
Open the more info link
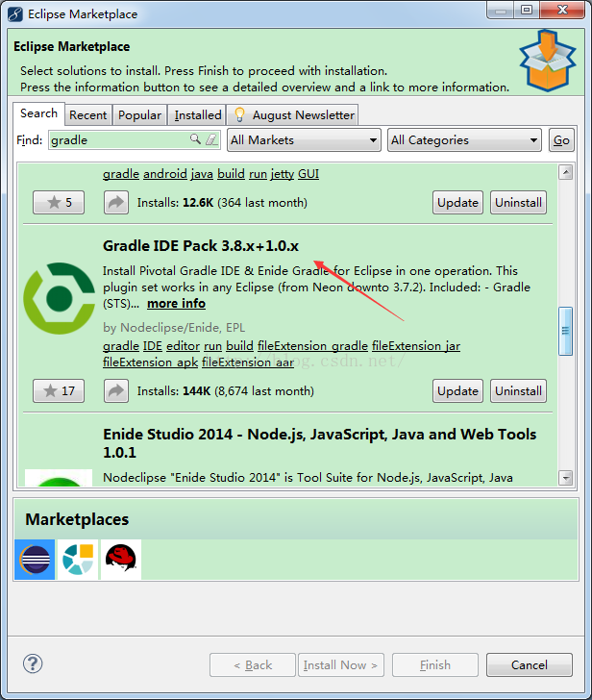point(176,304)
